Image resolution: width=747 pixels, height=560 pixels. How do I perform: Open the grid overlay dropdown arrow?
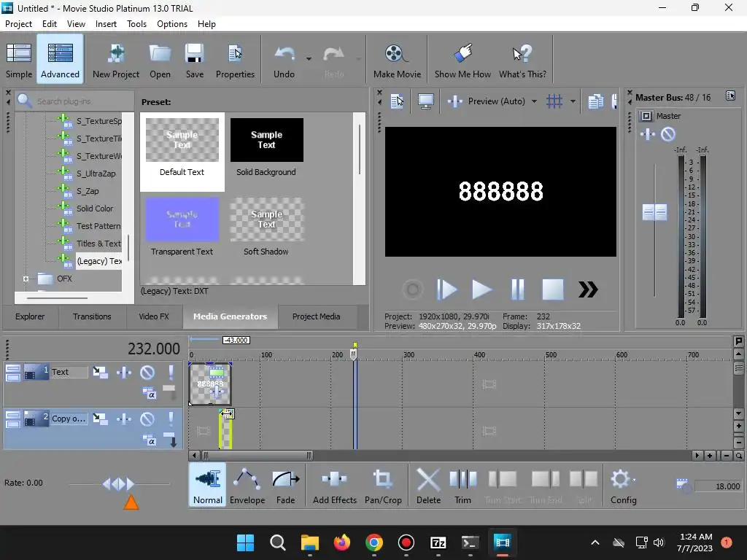[x=573, y=101]
